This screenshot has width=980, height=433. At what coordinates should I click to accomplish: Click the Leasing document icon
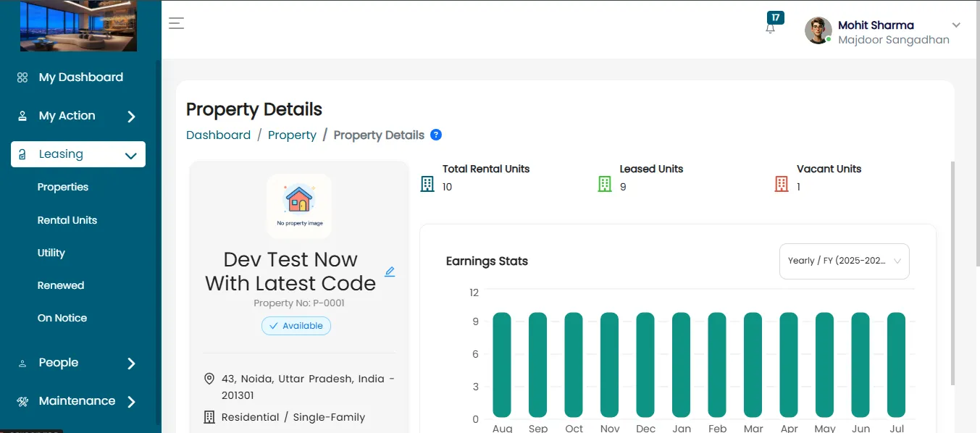point(22,154)
